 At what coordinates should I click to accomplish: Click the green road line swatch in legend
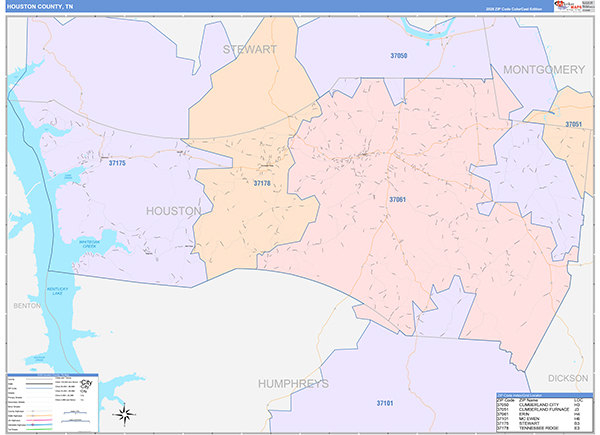click(x=39, y=429)
